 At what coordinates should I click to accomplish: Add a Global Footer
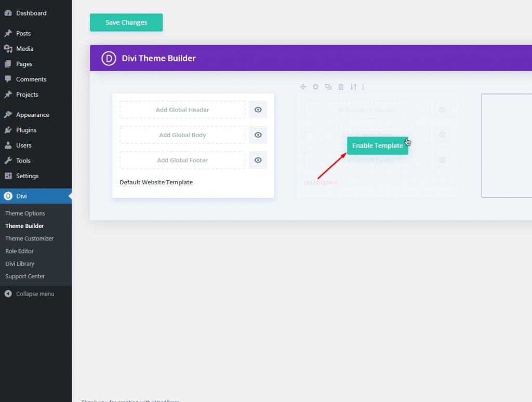click(x=182, y=160)
